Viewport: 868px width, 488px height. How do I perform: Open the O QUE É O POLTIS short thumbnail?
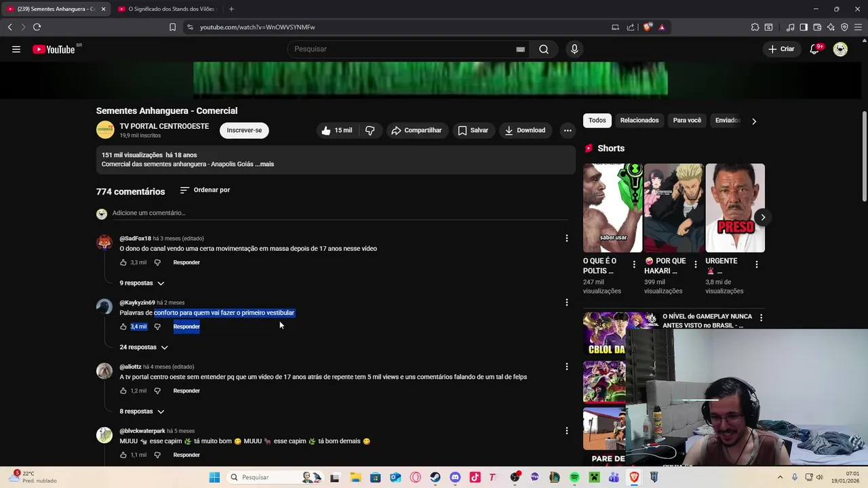(613, 208)
